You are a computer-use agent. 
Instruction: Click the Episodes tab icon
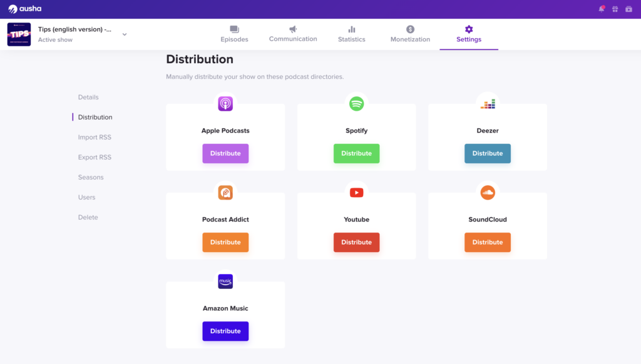tap(234, 29)
